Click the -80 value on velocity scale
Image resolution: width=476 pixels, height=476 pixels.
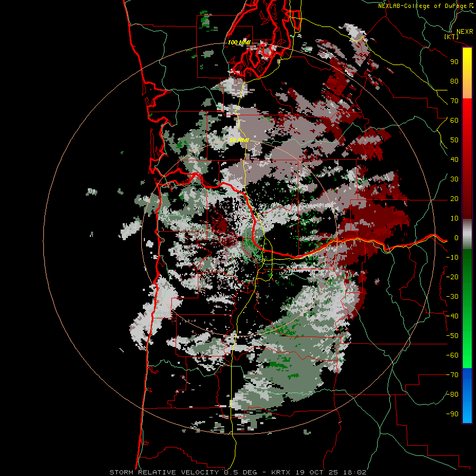tap(452, 395)
